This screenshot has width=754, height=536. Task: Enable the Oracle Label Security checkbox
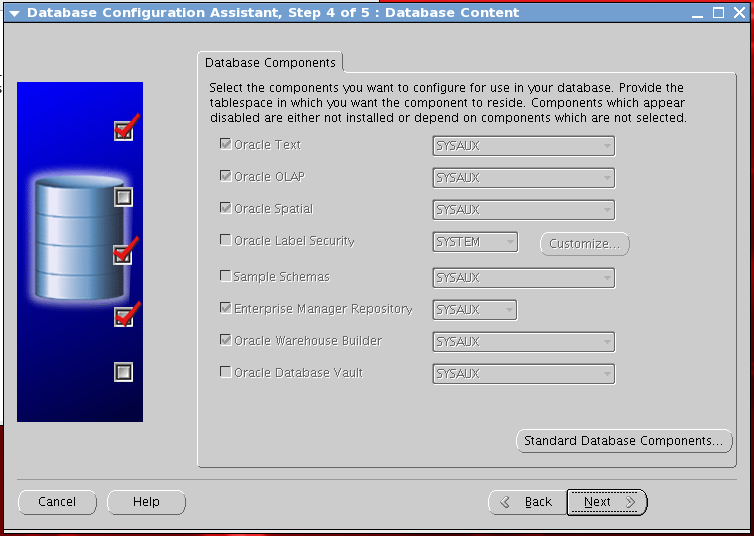(226, 239)
